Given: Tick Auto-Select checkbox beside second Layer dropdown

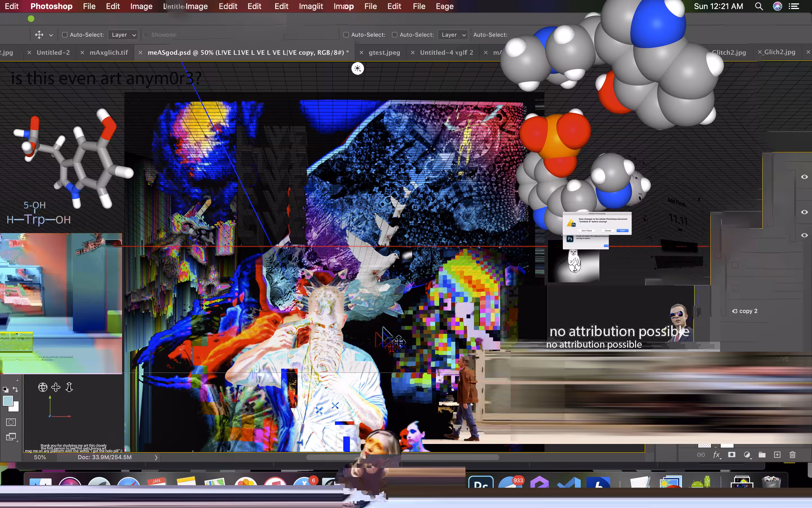Looking at the screenshot, I should click(x=395, y=35).
